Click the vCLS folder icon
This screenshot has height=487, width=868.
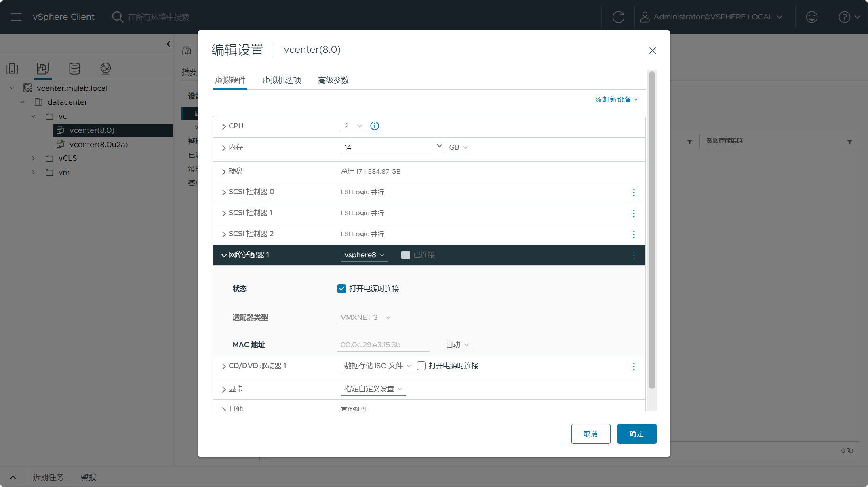tap(49, 158)
